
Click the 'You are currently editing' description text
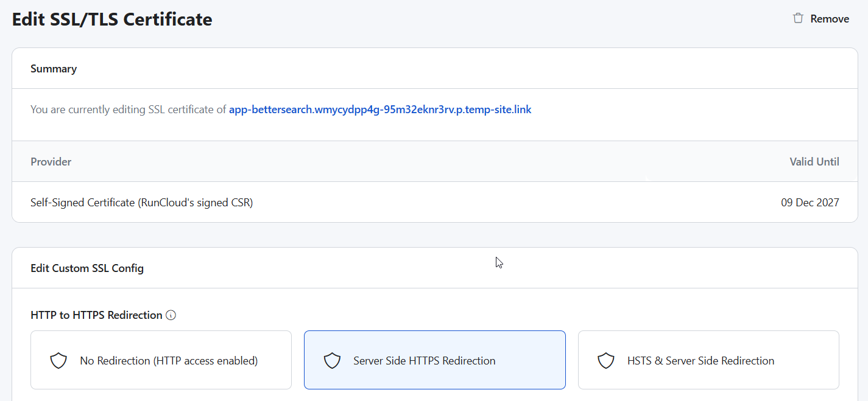pyautogui.click(x=128, y=110)
